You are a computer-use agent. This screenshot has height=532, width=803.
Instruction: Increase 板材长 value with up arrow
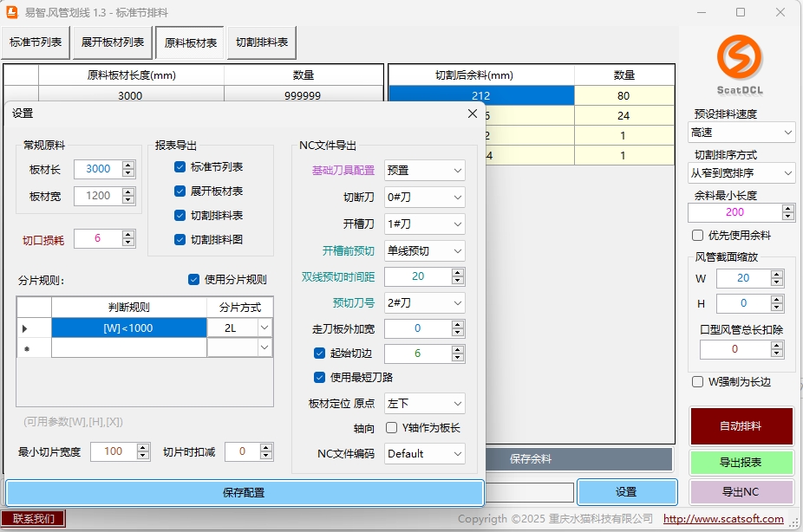tap(128, 165)
